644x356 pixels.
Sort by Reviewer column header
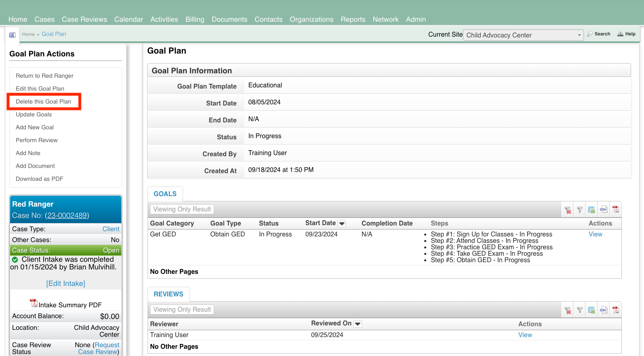[164, 324]
